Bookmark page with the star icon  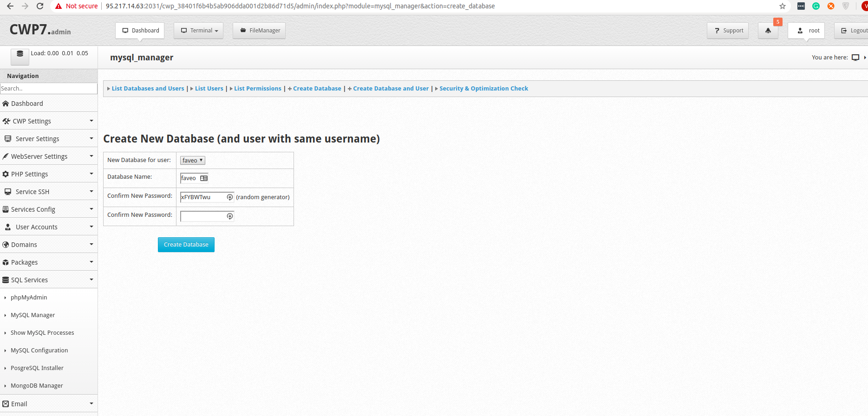pos(783,6)
